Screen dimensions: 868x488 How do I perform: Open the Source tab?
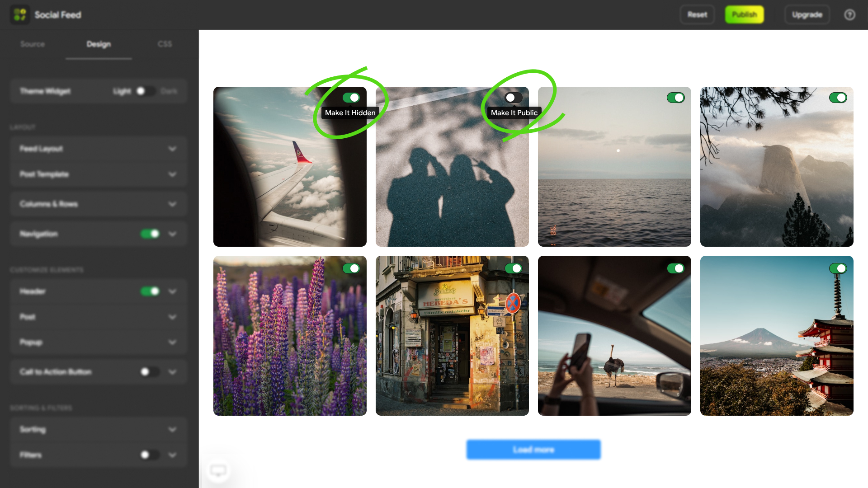(32, 44)
